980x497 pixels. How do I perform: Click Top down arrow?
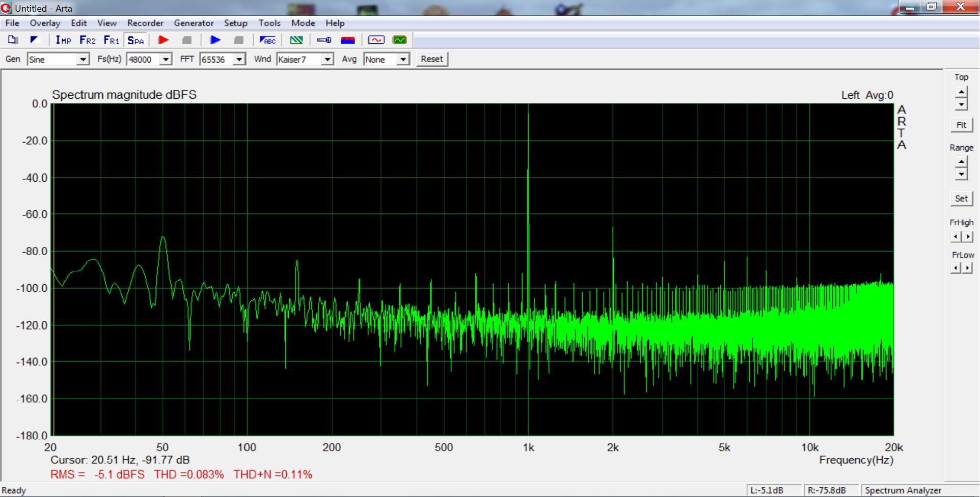point(961,104)
